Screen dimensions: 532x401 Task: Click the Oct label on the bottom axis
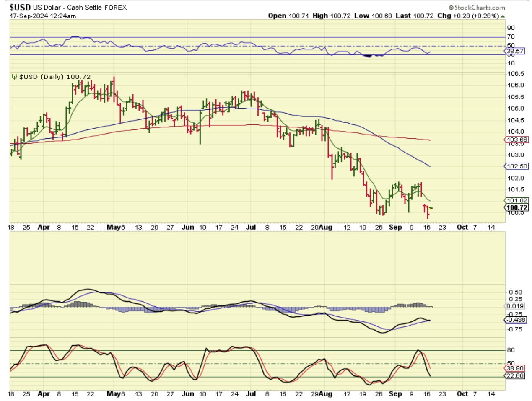pos(462,394)
